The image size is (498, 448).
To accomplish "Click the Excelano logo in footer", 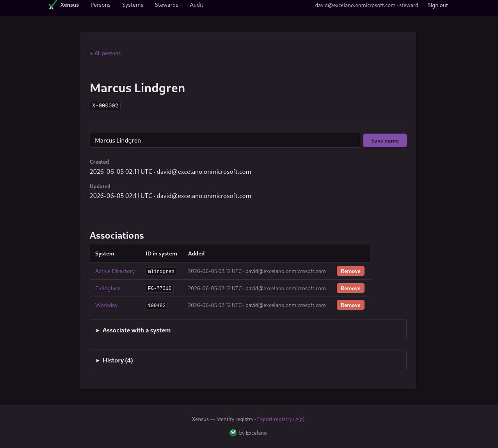I will [x=233, y=433].
